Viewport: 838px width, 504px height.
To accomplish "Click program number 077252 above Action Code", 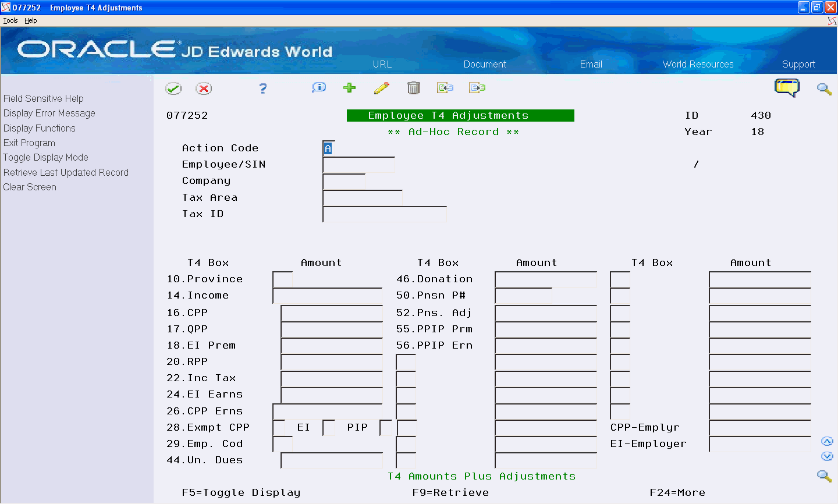I will (x=187, y=115).
